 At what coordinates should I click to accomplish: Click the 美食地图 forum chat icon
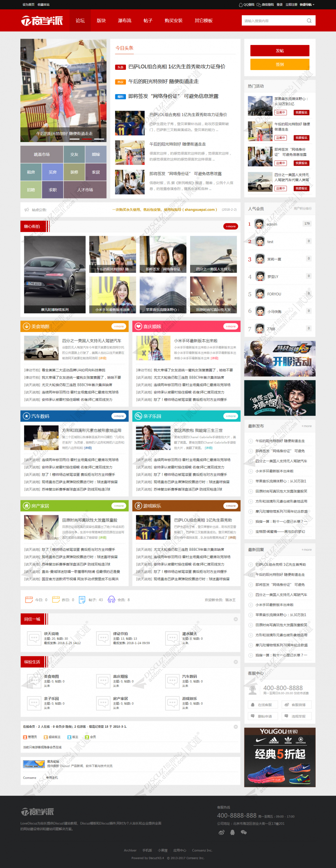(34, 681)
